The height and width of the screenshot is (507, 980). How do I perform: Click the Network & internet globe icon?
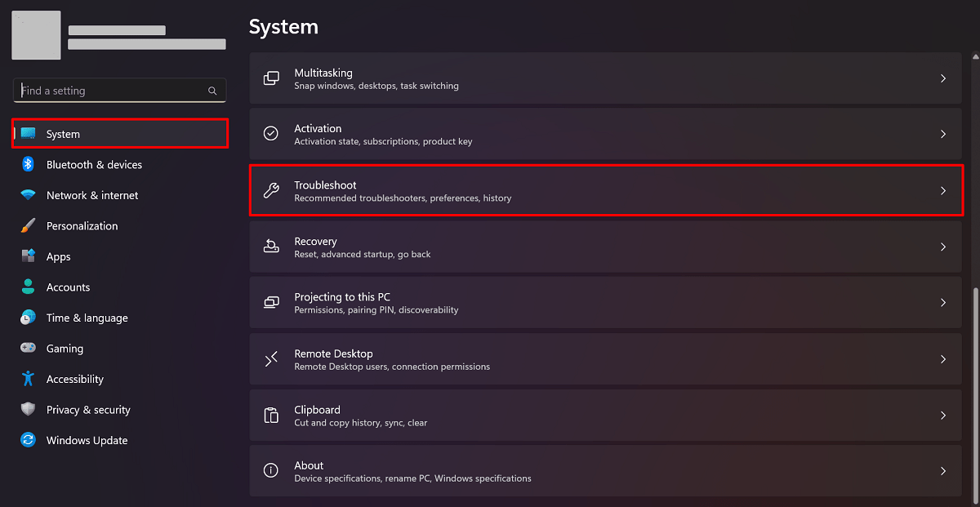pyautogui.click(x=28, y=195)
